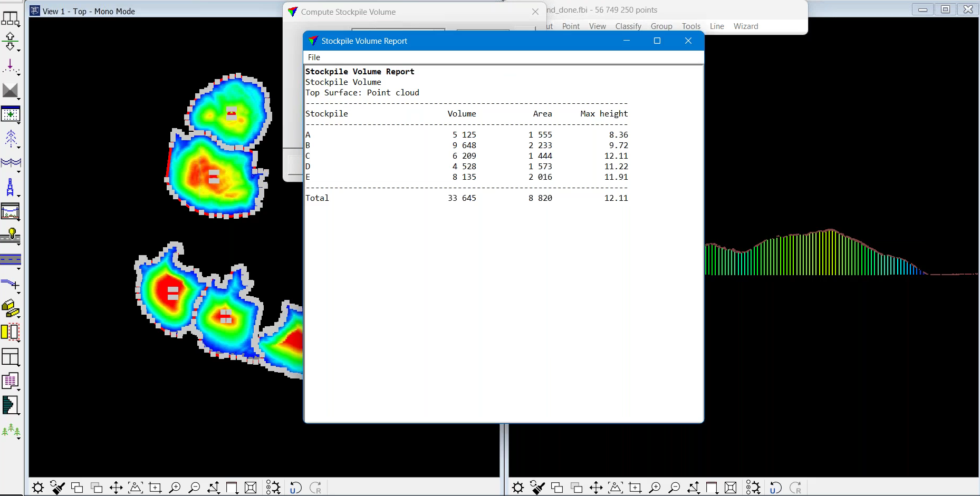
Task: Open File menu in Stockpile Volume Report
Action: (x=314, y=57)
